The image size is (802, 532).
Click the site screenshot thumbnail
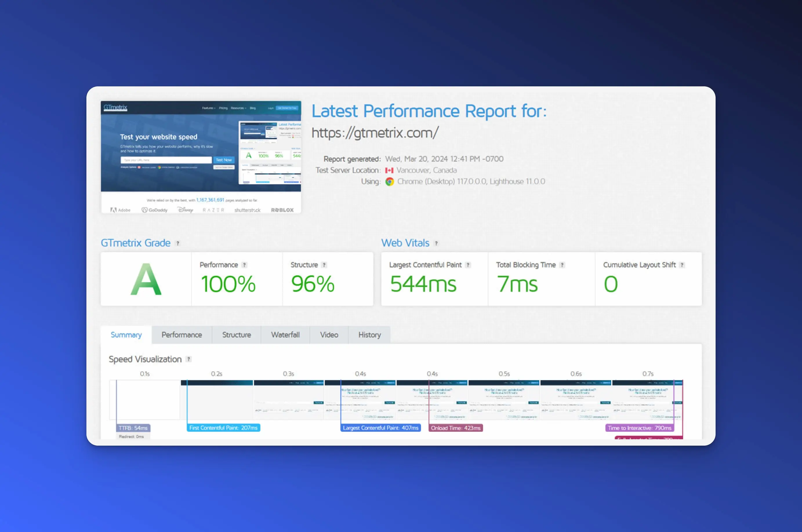click(x=201, y=157)
